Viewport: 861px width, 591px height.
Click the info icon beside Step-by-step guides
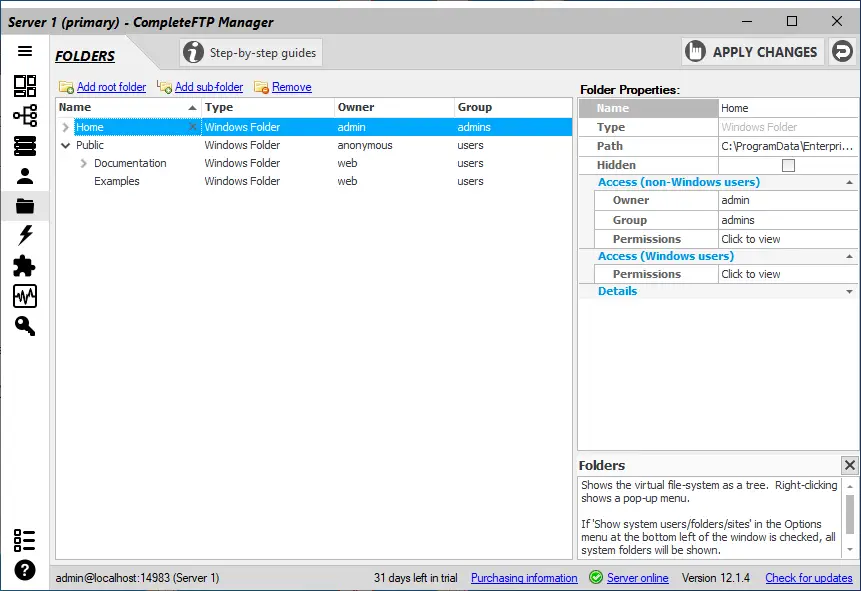coord(193,53)
